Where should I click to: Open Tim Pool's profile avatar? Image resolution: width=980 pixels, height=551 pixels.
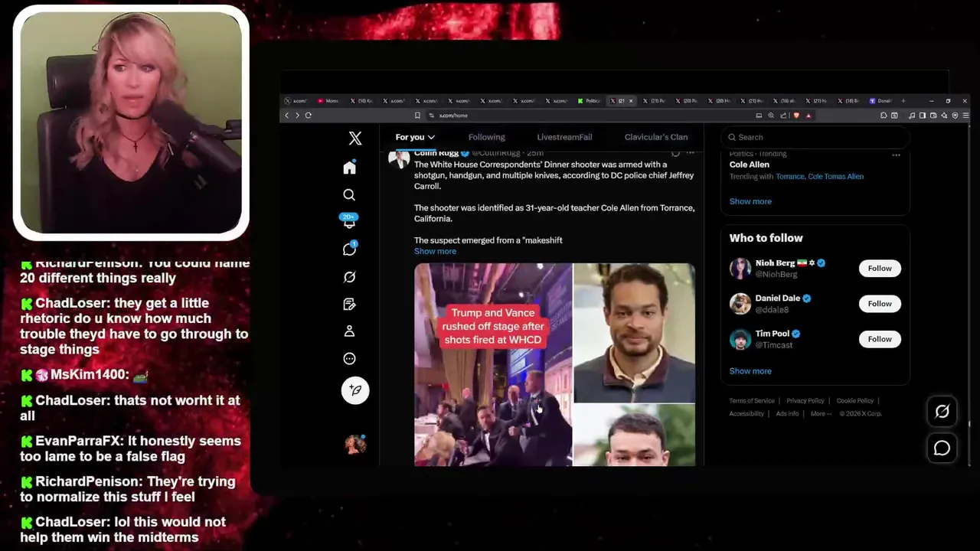click(740, 339)
